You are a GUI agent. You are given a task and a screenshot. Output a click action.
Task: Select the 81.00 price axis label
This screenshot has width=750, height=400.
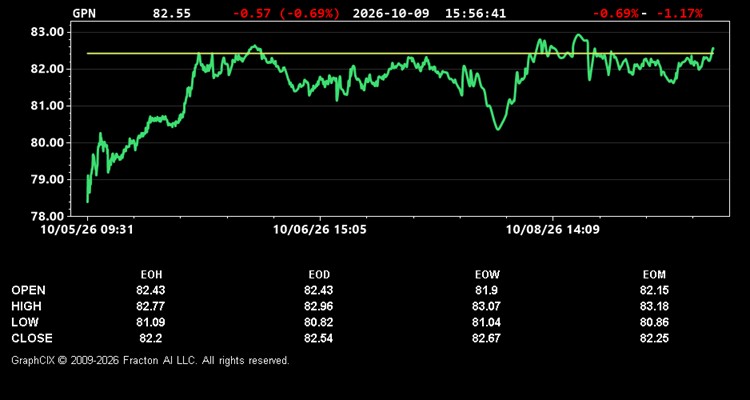47,106
